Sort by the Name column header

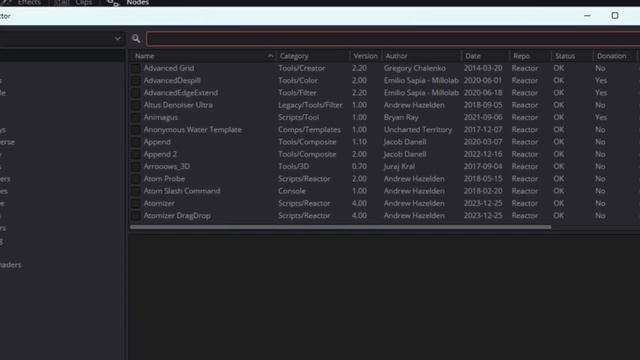(x=145, y=56)
